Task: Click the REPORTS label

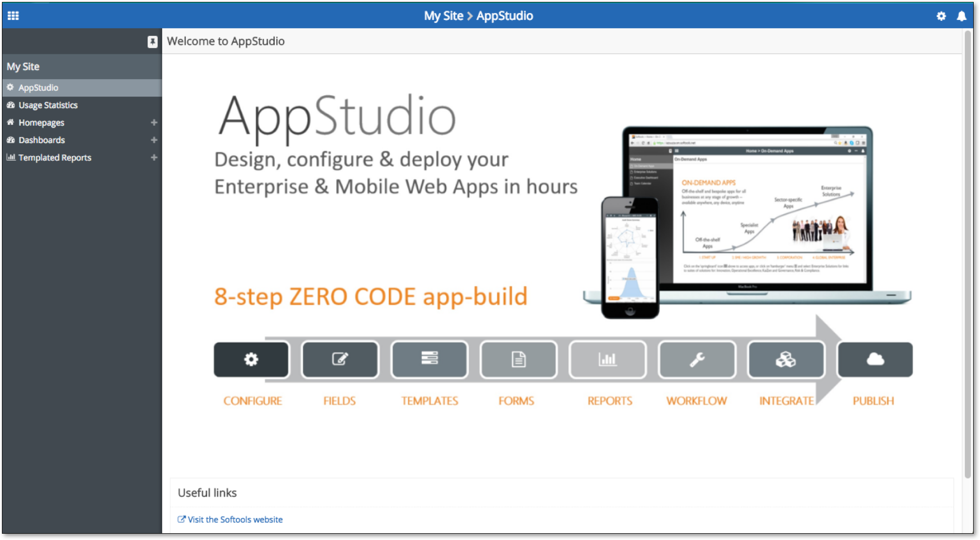Action: pyautogui.click(x=610, y=401)
